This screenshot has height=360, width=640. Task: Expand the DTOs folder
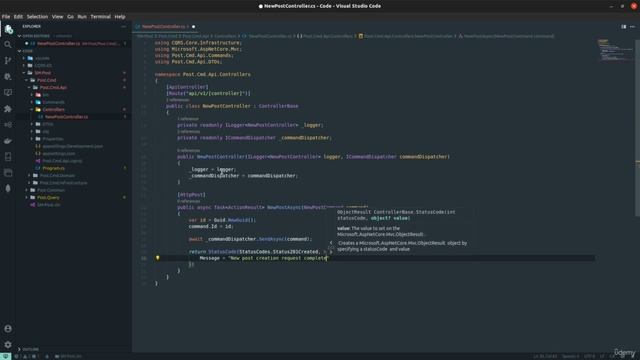pos(48,124)
